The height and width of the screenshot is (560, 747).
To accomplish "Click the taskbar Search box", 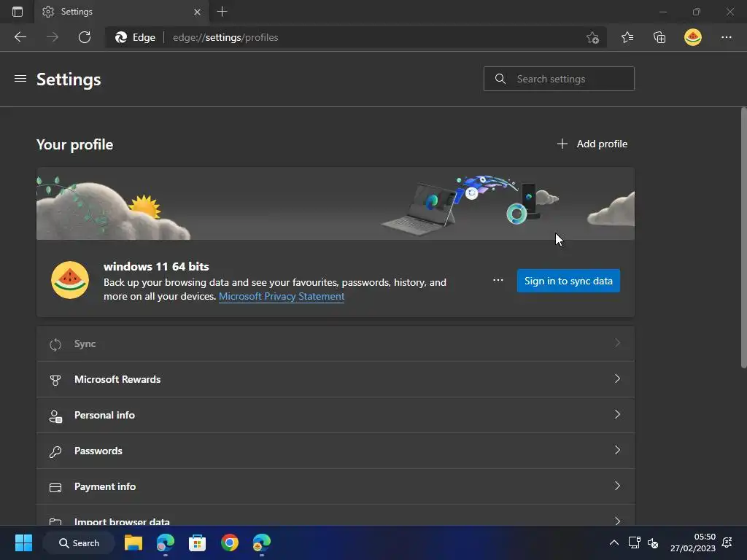I will (79, 542).
